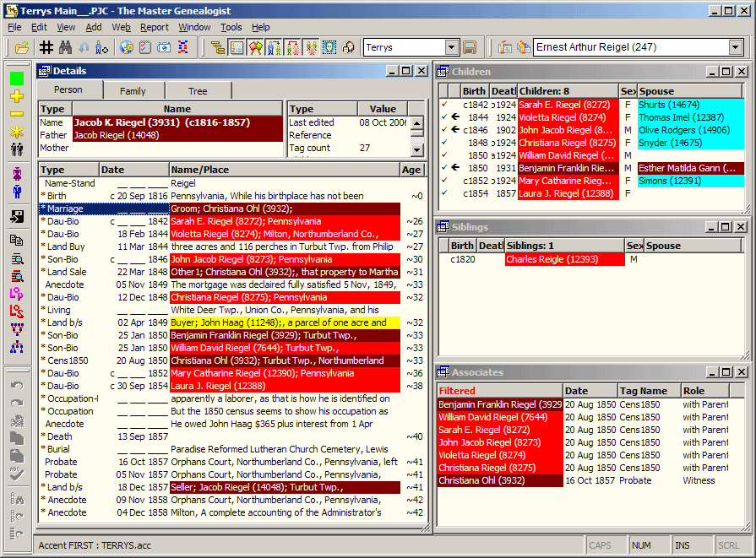Open the Terrys layout dropdown

[451, 47]
